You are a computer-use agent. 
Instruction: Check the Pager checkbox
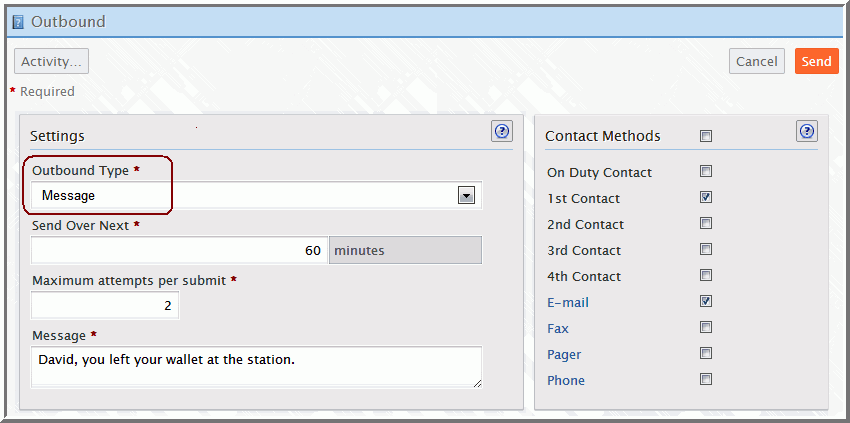[x=706, y=353]
